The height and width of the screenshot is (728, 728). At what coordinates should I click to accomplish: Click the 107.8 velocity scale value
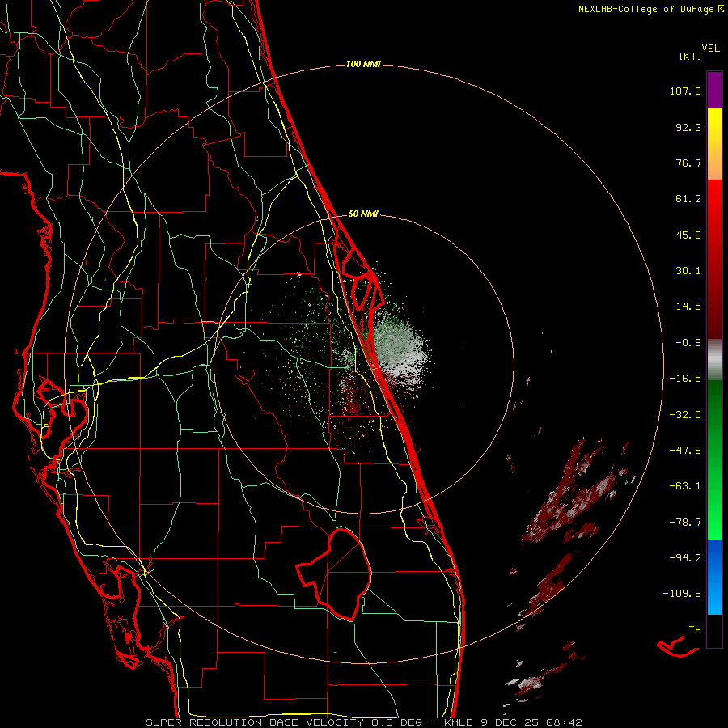point(685,91)
